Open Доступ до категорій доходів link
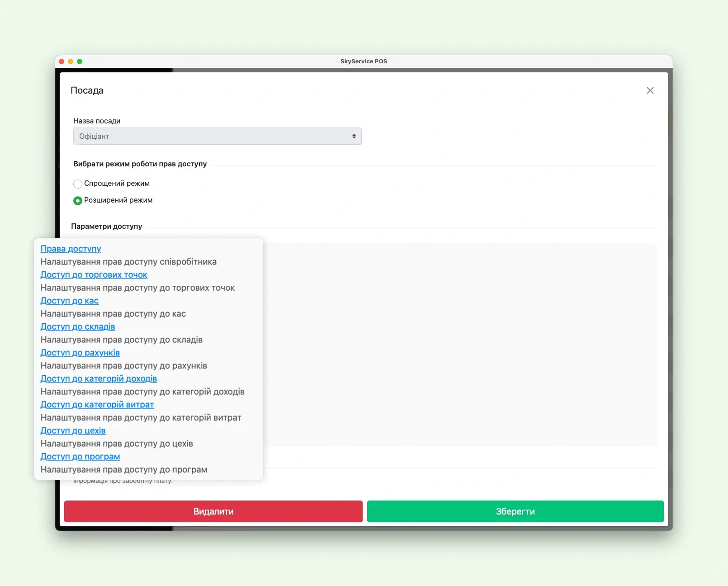Screen dimensions: 728x586 click(99, 378)
